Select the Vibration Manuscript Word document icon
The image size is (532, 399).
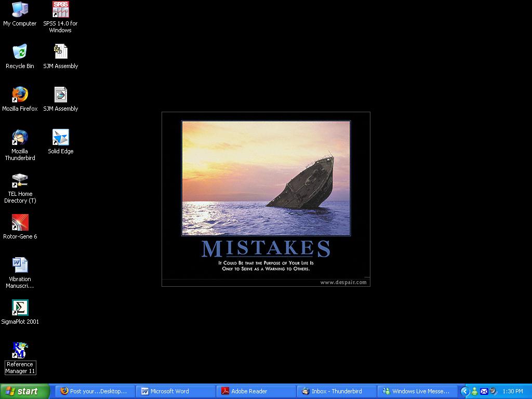point(20,273)
